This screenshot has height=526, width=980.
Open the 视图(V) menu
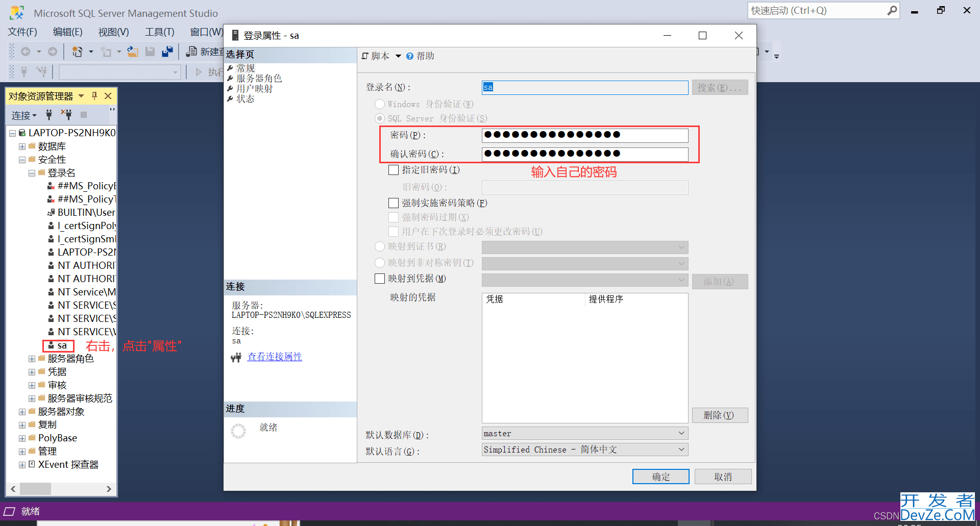pos(114,32)
